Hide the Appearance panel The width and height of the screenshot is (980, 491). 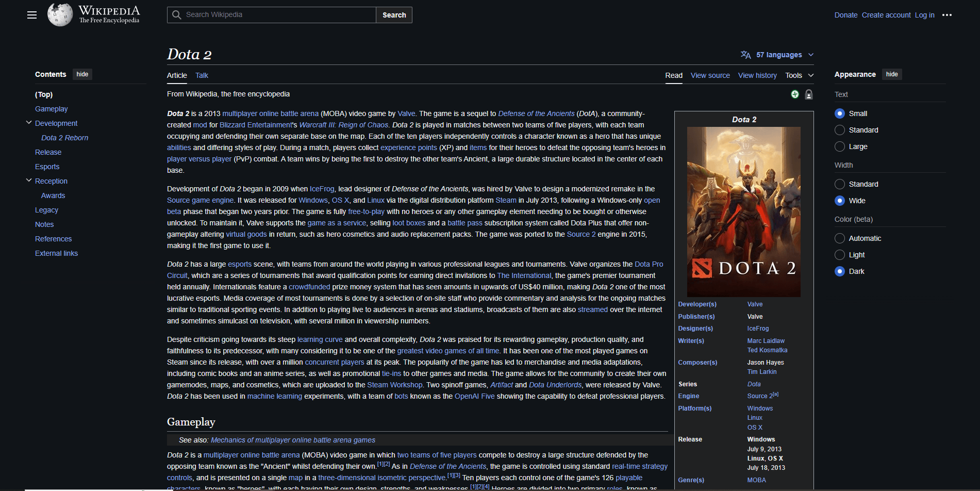[x=892, y=74]
